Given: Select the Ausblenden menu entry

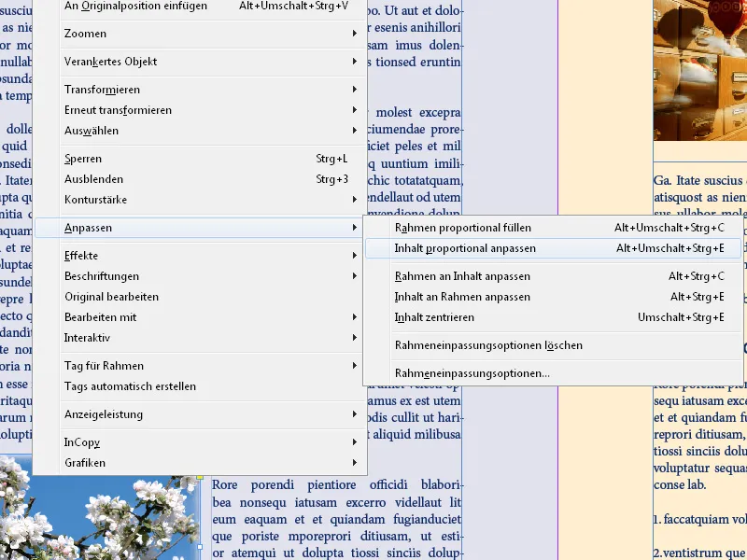Looking at the screenshot, I should (x=200, y=179).
